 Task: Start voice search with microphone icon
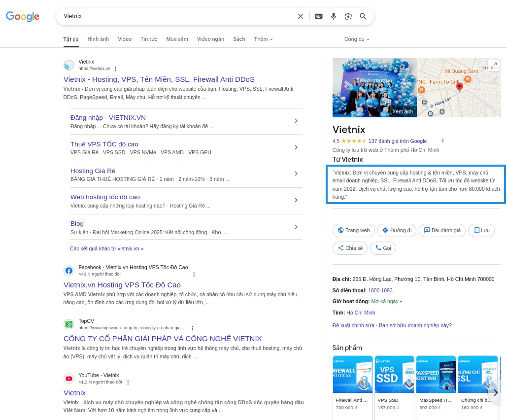pos(334,16)
